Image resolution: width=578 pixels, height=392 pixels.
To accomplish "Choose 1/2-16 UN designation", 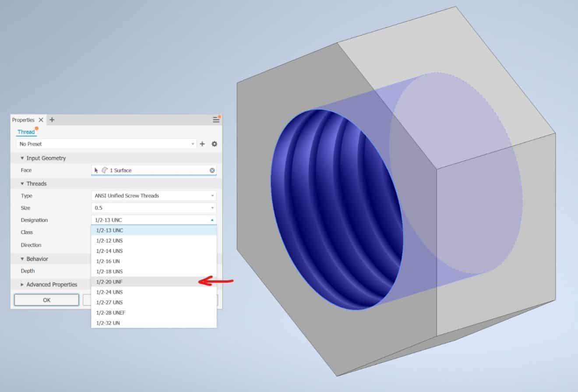I will (x=154, y=261).
